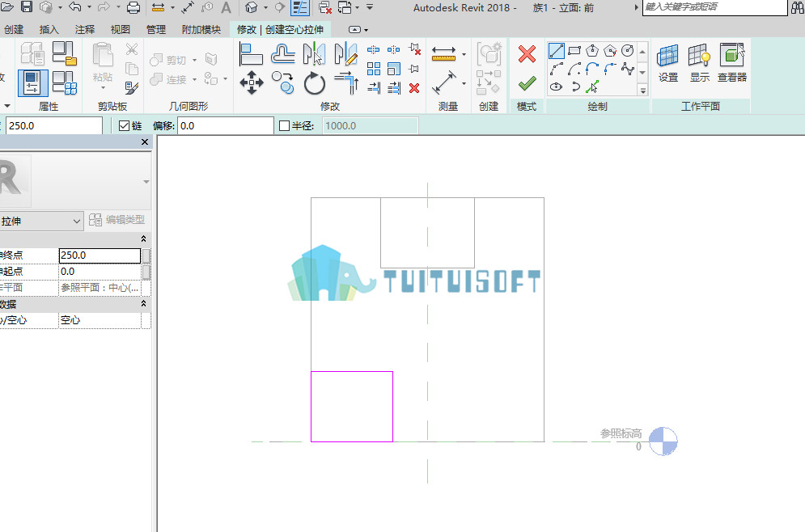Click the 编辑类型 button
The image size is (805, 532).
(117, 220)
